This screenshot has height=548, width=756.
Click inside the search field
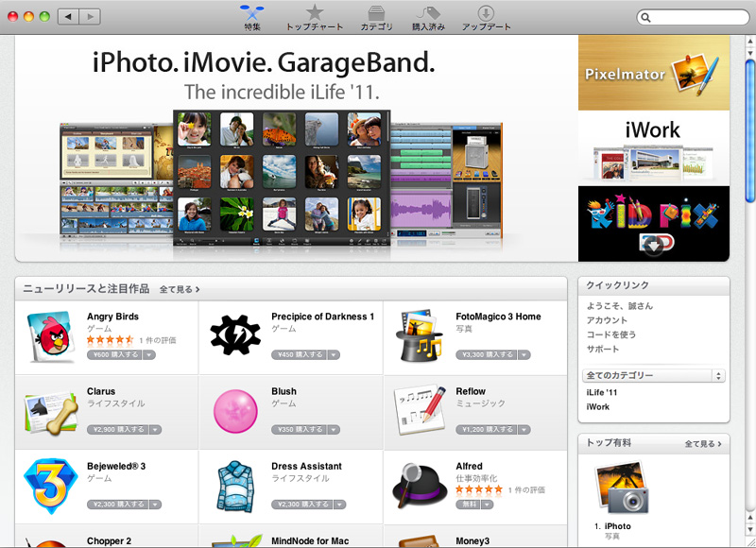point(696,16)
